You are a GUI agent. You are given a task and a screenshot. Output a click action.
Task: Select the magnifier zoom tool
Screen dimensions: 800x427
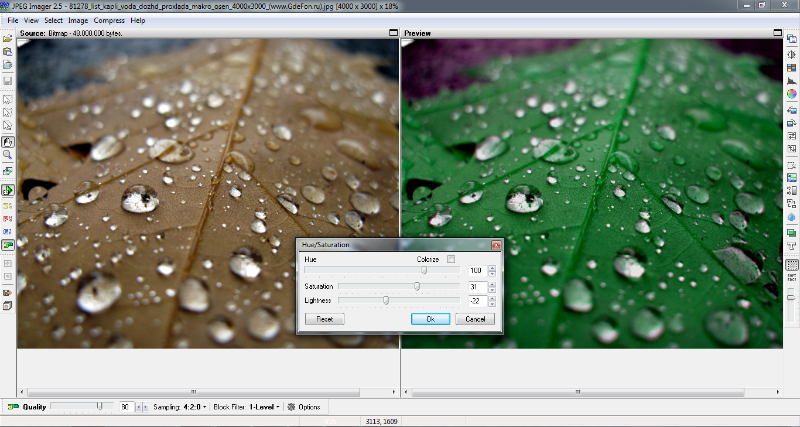(7, 155)
